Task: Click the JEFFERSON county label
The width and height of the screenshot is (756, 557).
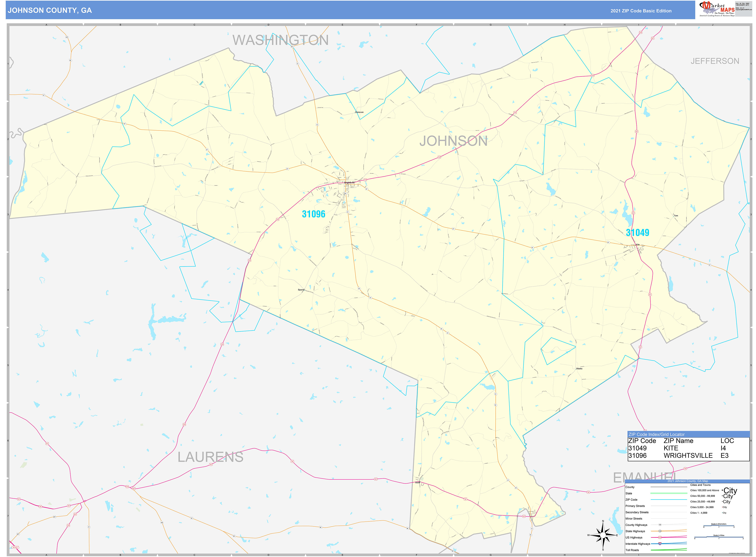Action: pyautogui.click(x=714, y=61)
